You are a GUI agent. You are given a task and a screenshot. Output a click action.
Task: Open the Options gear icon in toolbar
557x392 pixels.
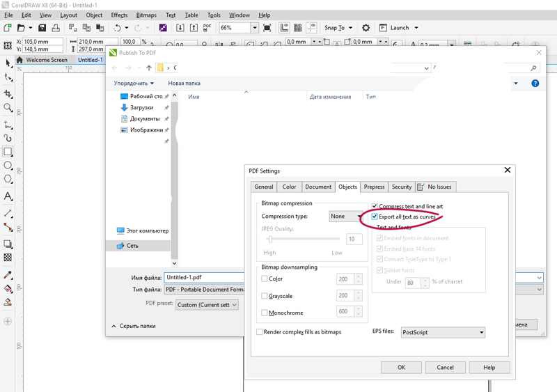(x=366, y=28)
